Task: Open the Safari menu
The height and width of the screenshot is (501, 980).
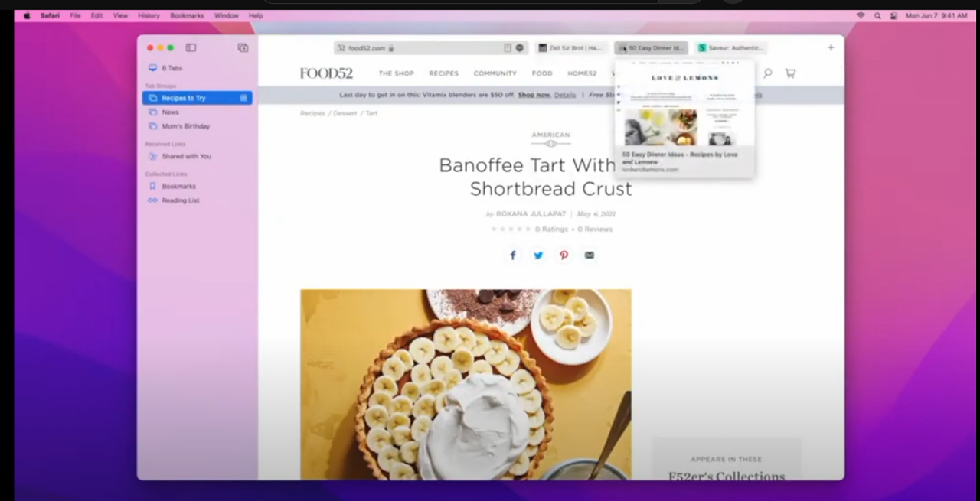Action: [50, 15]
